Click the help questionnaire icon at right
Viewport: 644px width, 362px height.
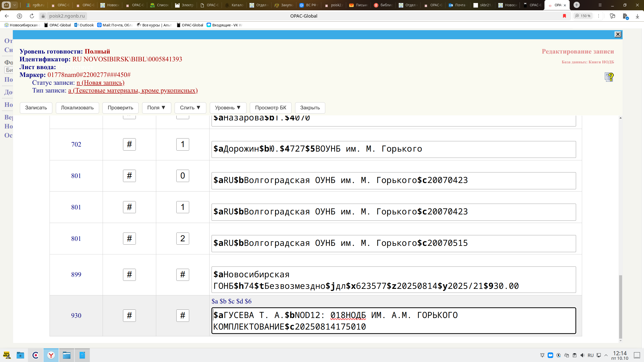tap(609, 77)
